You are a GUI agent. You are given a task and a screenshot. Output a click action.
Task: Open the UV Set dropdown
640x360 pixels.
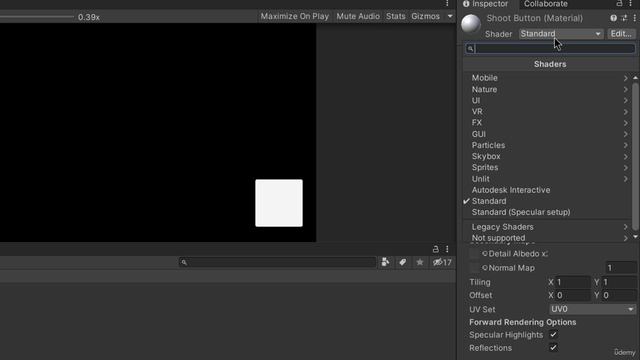pos(592,309)
